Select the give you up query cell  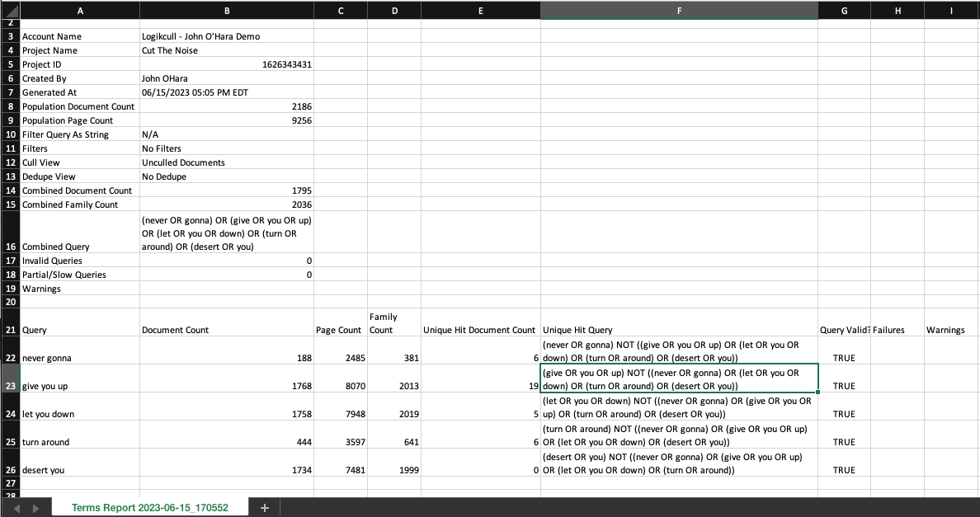point(80,379)
